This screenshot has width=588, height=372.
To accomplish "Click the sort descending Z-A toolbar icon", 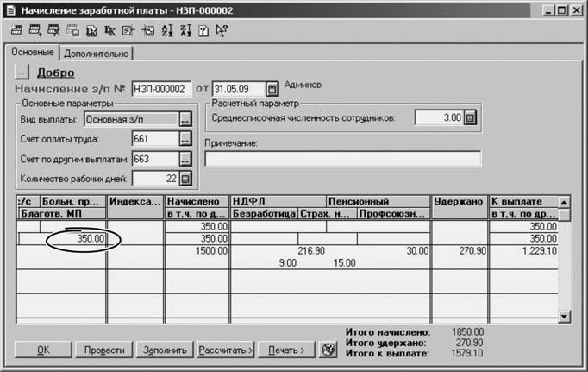I will tap(185, 31).
